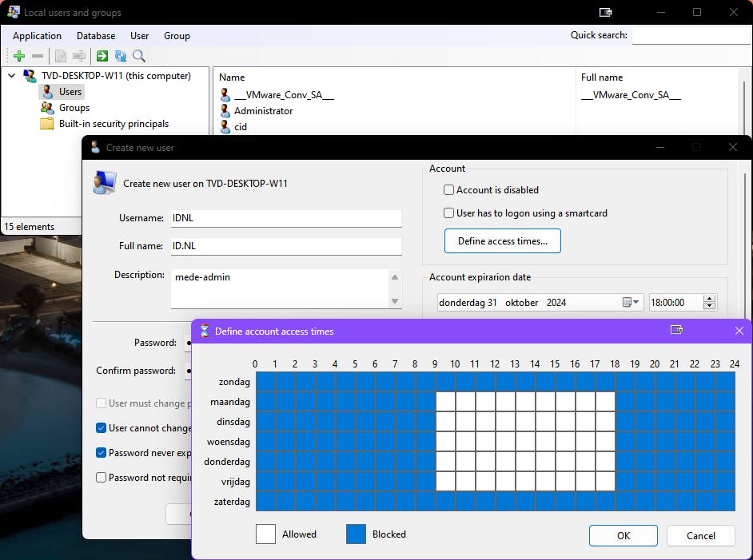Viewport: 753px width, 560px height.
Task: Select the oktober month in date field
Action: (521, 302)
